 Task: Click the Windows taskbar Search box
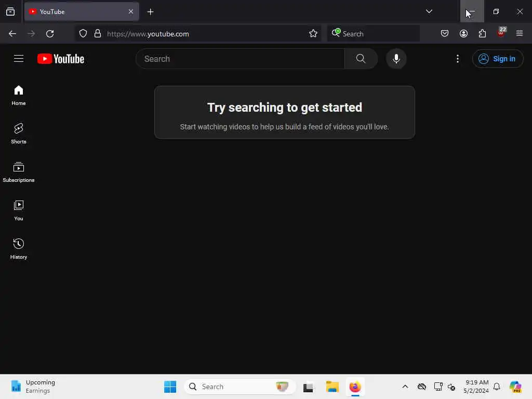pyautogui.click(x=240, y=387)
